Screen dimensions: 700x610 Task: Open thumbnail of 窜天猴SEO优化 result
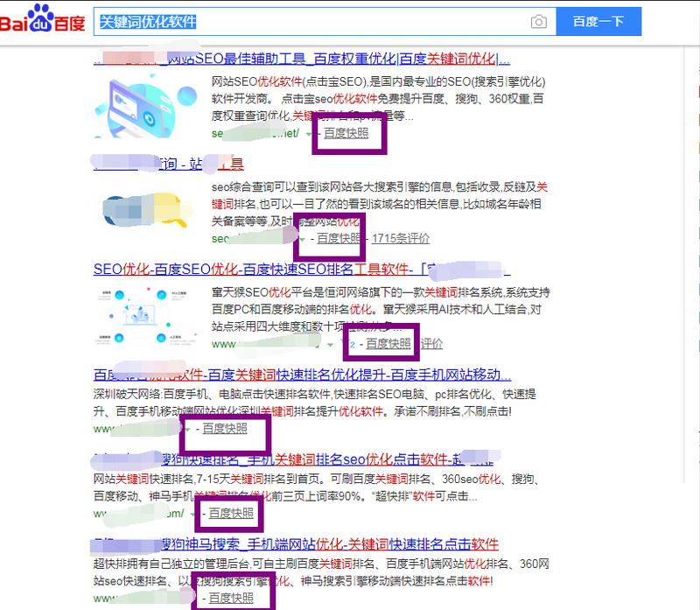146,316
